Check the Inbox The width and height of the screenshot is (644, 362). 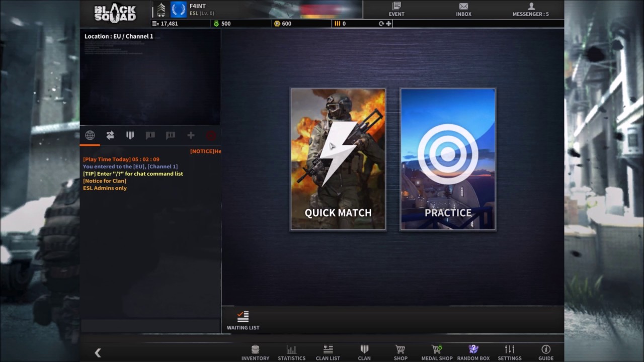click(x=463, y=10)
